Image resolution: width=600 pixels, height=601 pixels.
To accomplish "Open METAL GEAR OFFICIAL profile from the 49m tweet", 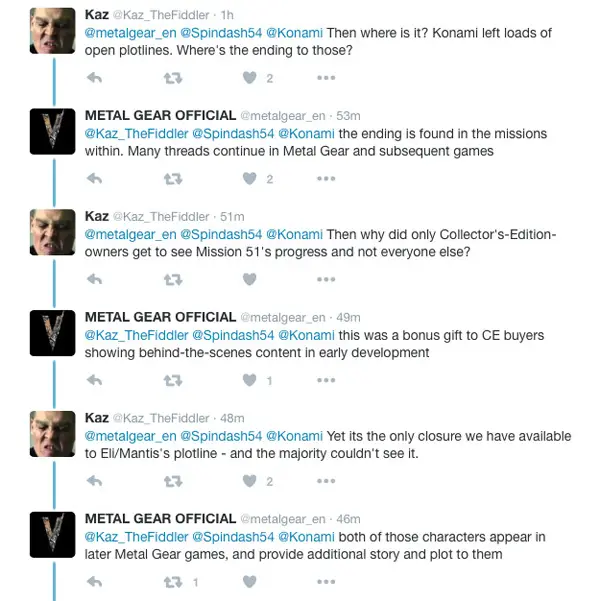I will click(x=160, y=317).
